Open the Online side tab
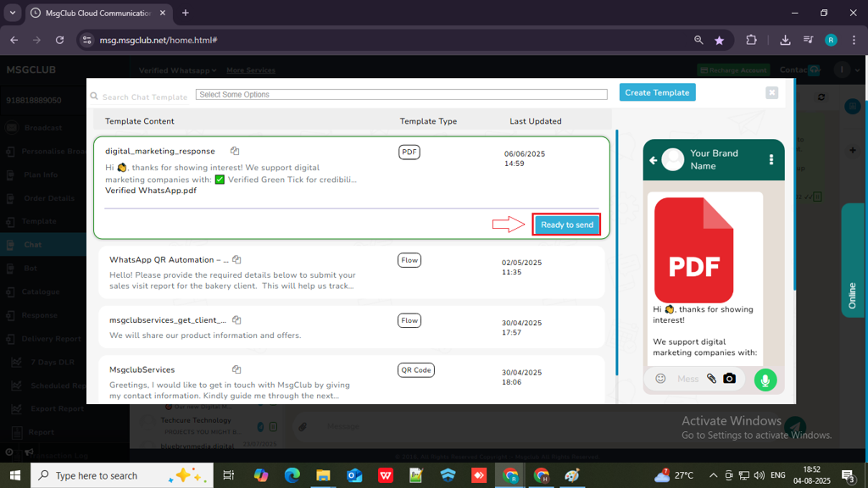The height and width of the screenshot is (488, 868). tap(853, 260)
